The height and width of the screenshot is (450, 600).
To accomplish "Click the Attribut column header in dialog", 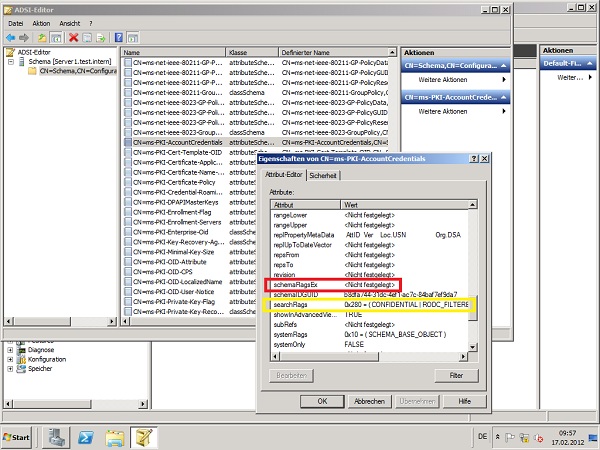I will pos(305,205).
